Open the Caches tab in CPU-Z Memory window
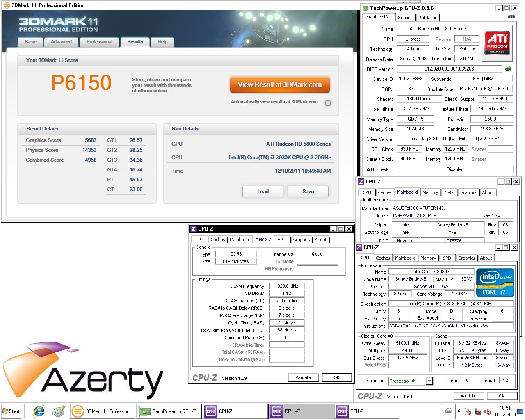This screenshot has width=525, height=420. 218,240
